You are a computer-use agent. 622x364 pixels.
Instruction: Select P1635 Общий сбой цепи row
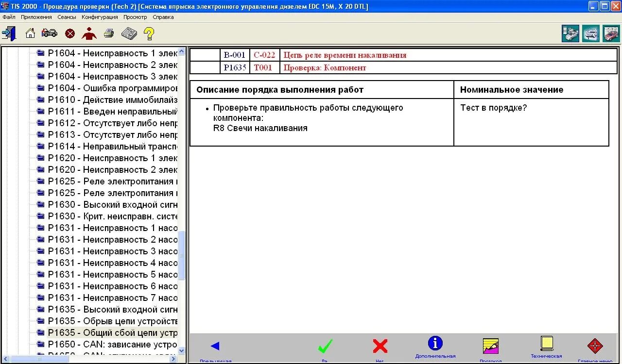tap(107, 332)
